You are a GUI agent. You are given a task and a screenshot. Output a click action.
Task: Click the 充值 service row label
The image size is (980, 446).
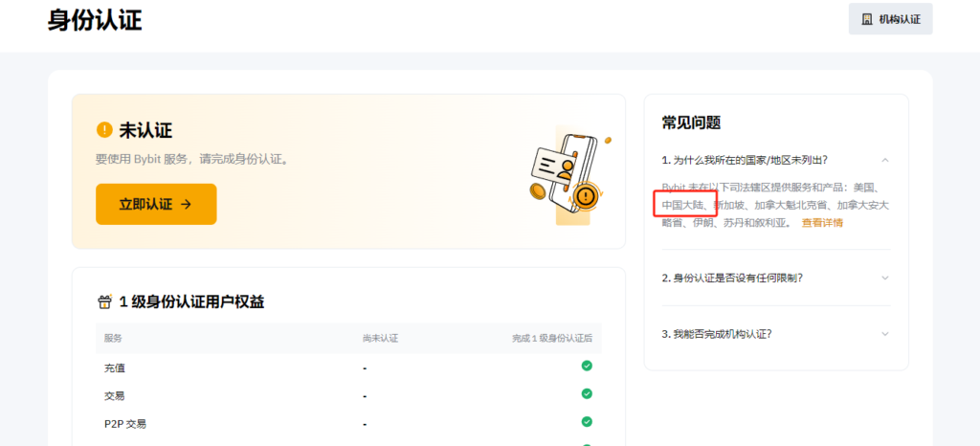pos(115,368)
